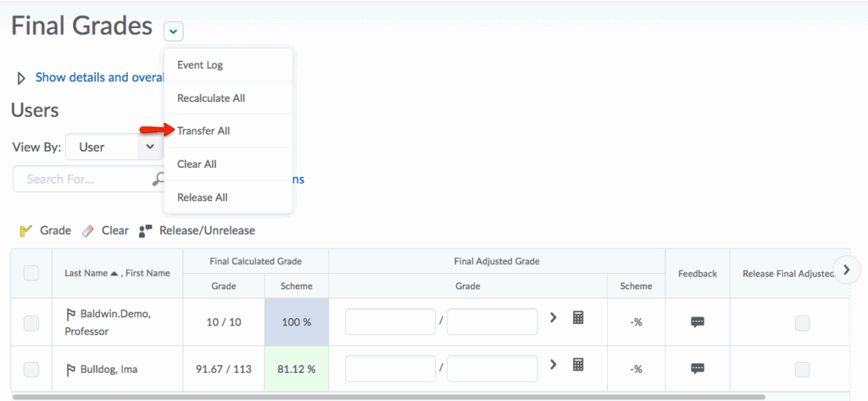
Task: Check Release Final Adjusted for Bulldog, Ima
Action: coord(802,369)
